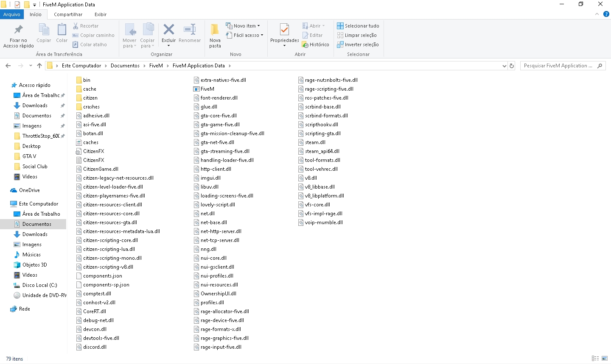Switch to large icons view in status bar
Screen dimensions: 611x364
pyautogui.click(x=605, y=358)
